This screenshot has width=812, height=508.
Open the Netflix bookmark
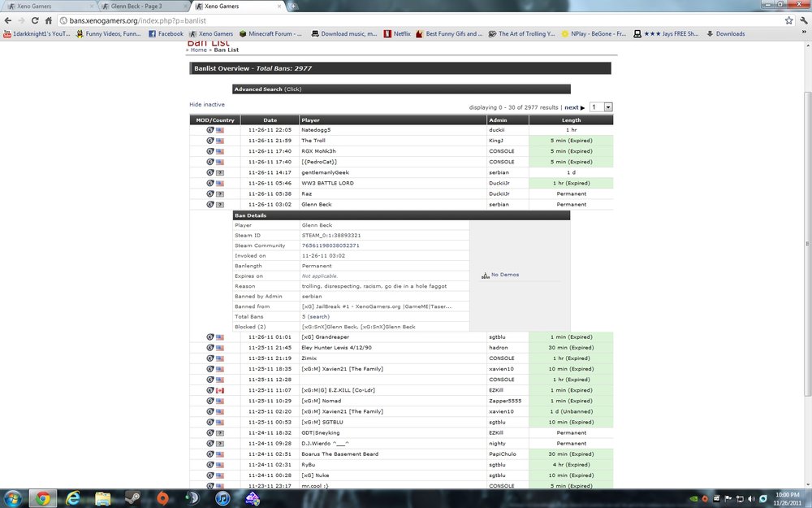[x=397, y=33]
